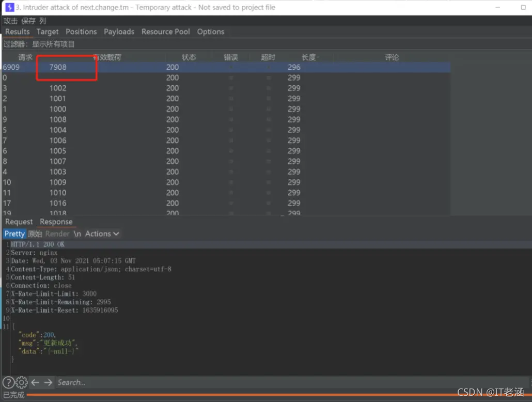Switch to the Payloads tab

tap(119, 32)
